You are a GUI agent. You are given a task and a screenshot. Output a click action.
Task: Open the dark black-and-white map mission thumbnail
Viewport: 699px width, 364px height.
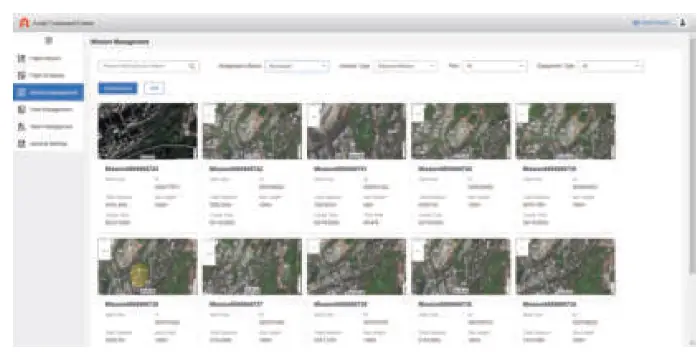[148, 131]
